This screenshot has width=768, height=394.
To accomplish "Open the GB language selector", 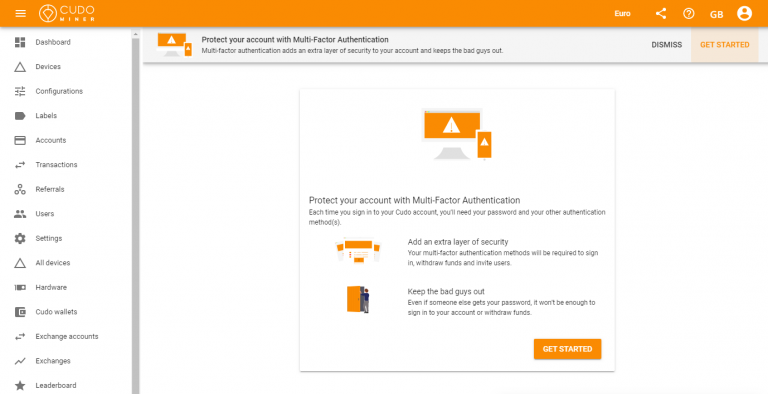I will (717, 14).
